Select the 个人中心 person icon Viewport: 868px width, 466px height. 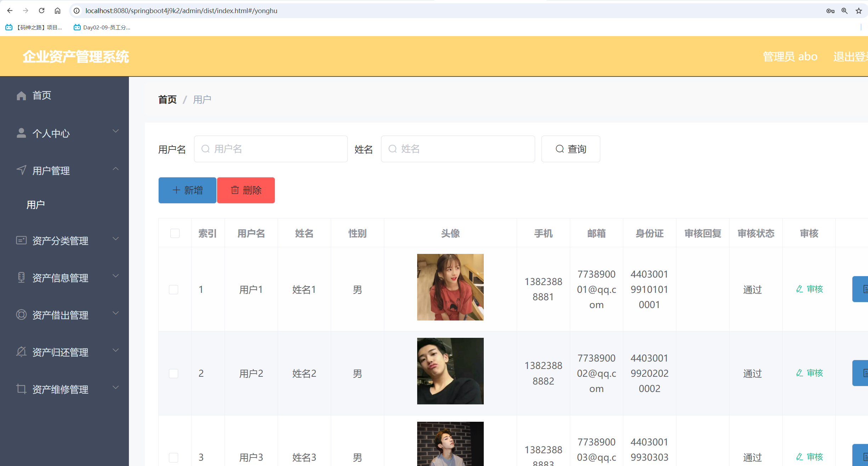pos(21,133)
